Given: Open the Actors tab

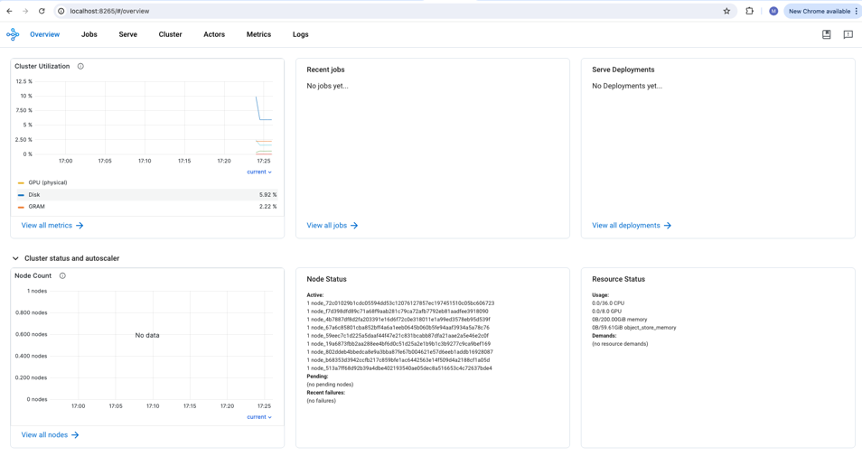Looking at the screenshot, I should (214, 35).
